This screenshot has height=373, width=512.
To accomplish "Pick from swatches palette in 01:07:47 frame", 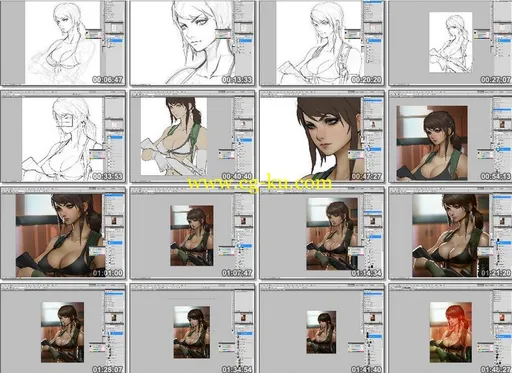I will (x=226, y=251).
